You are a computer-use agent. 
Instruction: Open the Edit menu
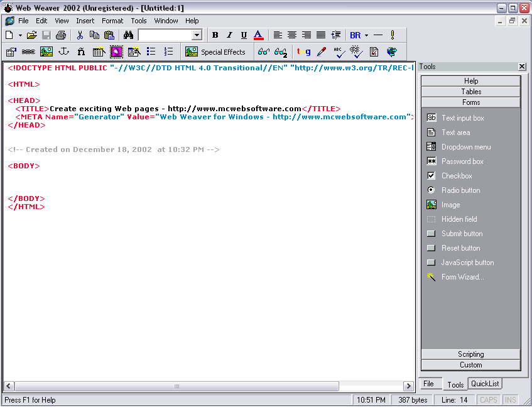(41, 21)
